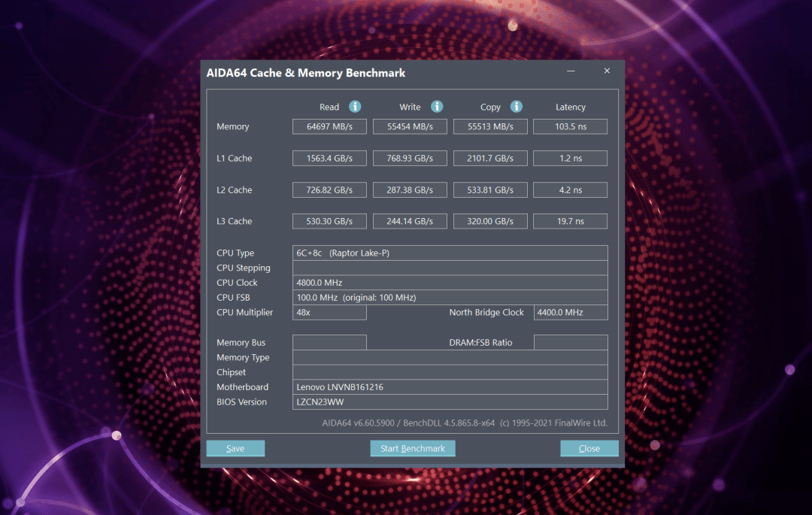Click the empty DRAM:FSB Ratio field
This screenshot has height=515, width=812.
(x=570, y=343)
